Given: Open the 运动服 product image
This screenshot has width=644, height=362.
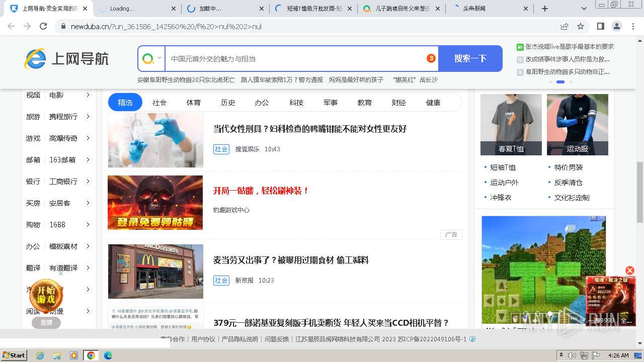Looking at the screenshot, I should point(578,125).
